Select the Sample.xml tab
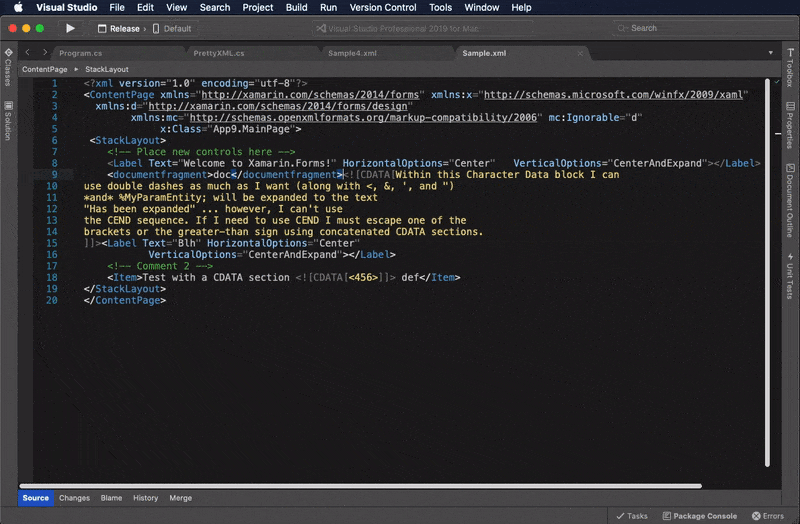 [x=484, y=53]
